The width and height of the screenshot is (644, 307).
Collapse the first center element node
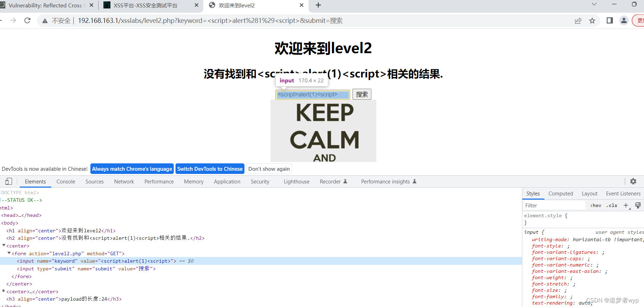4,246
